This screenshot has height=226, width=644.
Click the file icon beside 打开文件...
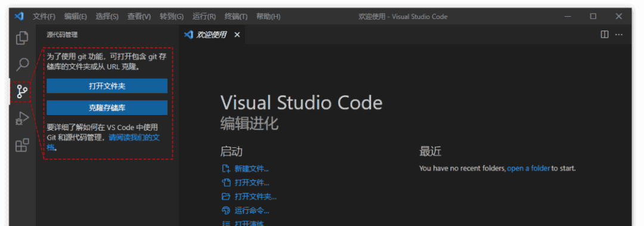point(226,183)
